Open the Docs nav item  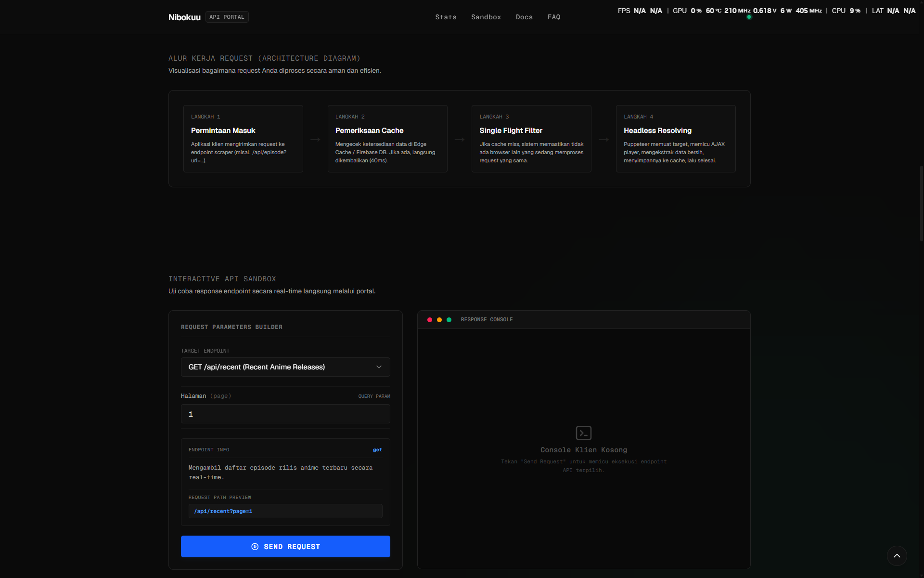(524, 17)
